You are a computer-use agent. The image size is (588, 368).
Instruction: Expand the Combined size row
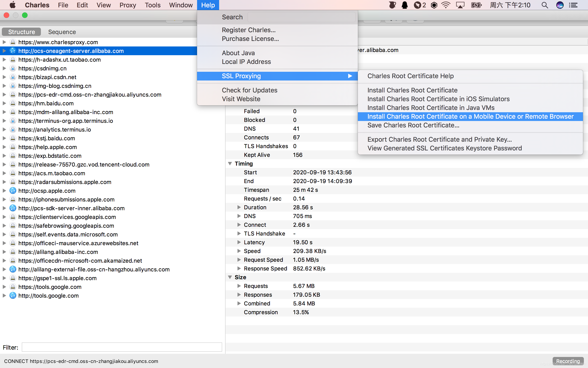pyautogui.click(x=239, y=303)
